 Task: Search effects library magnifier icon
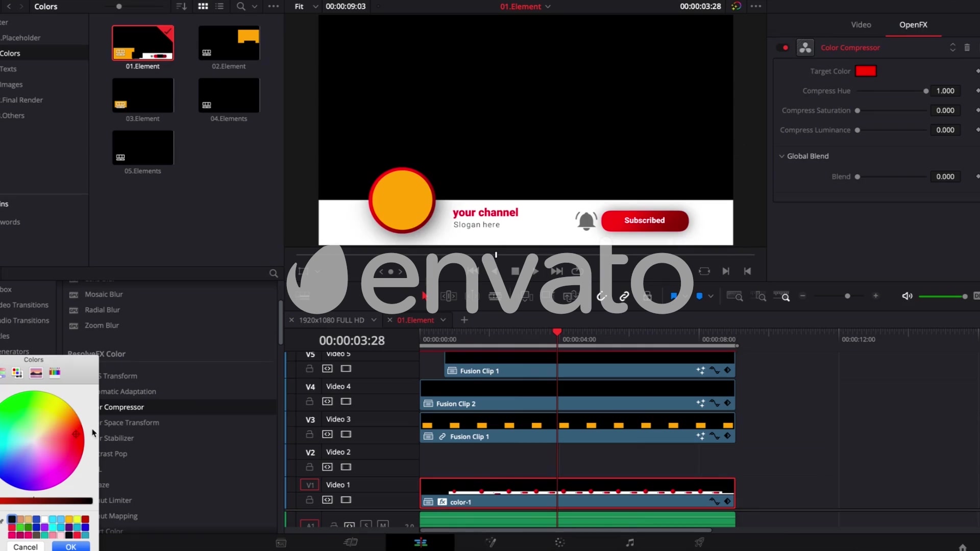pos(274,273)
